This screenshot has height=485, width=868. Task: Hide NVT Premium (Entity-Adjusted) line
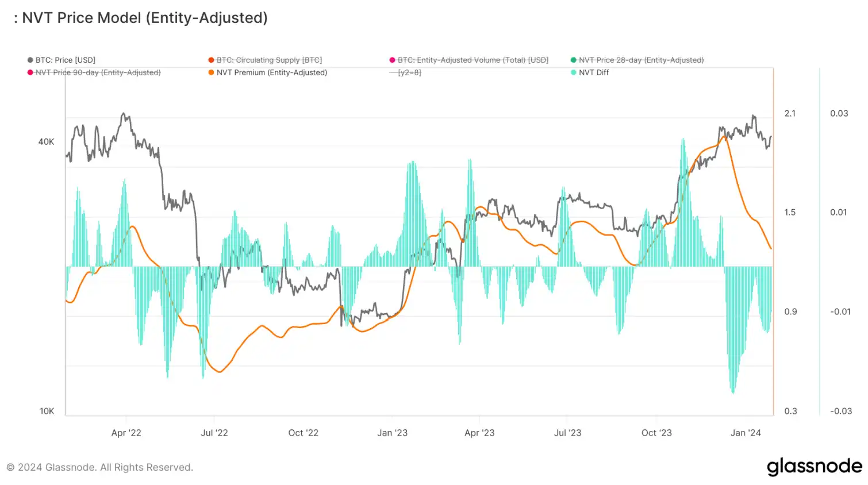point(271,72)
